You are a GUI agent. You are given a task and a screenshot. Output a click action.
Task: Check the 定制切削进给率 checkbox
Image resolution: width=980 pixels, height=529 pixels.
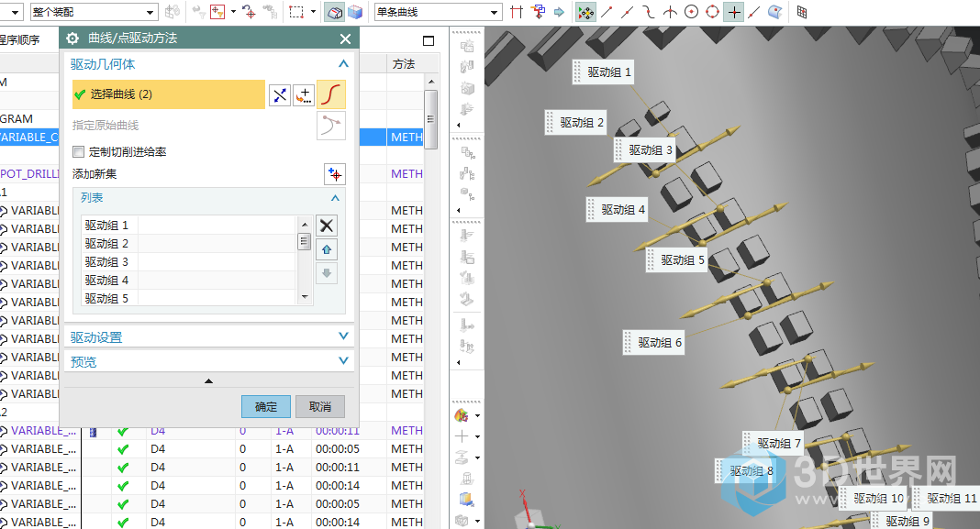pos(79,152)
